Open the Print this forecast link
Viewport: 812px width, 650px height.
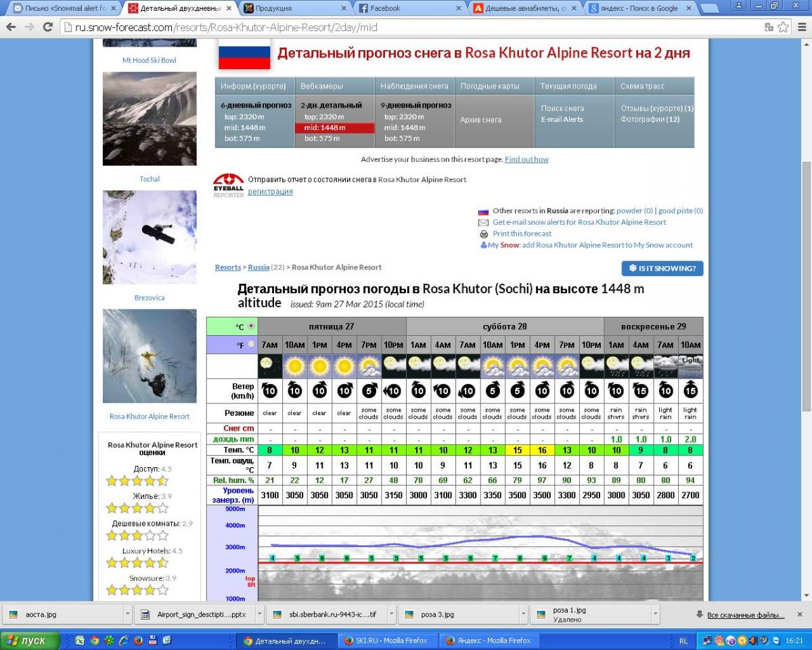[522, 234]
